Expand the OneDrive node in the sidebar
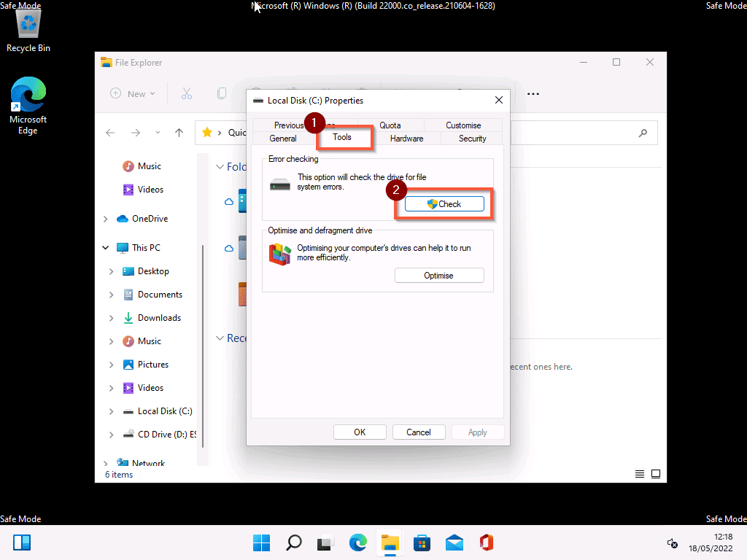747x560 pixels. [105, 218]
